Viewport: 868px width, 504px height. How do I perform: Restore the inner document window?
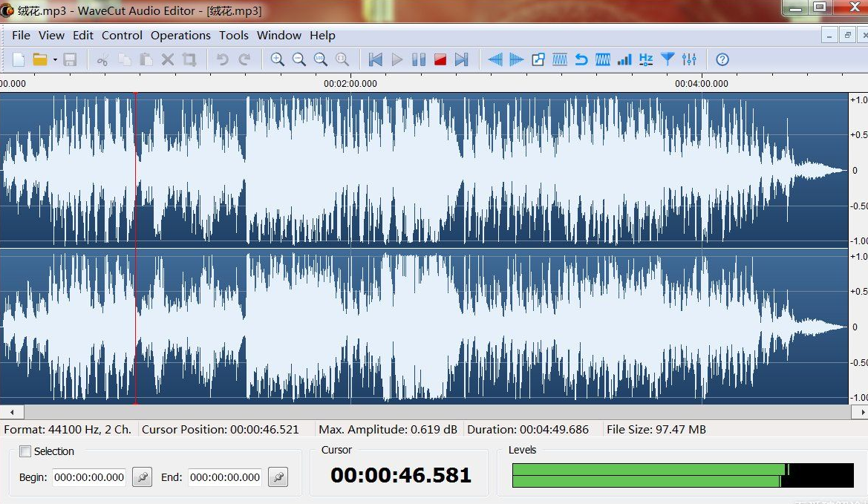click(x=847, y=36)
